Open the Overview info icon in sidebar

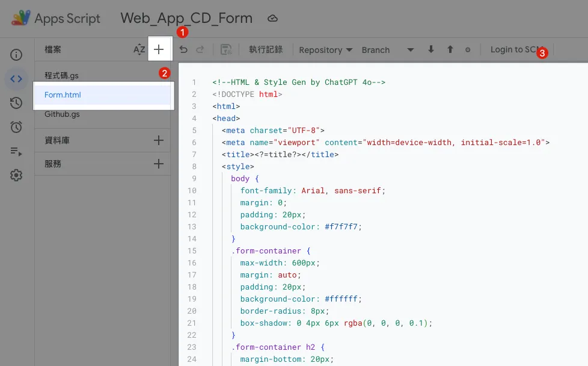[16, 55]
